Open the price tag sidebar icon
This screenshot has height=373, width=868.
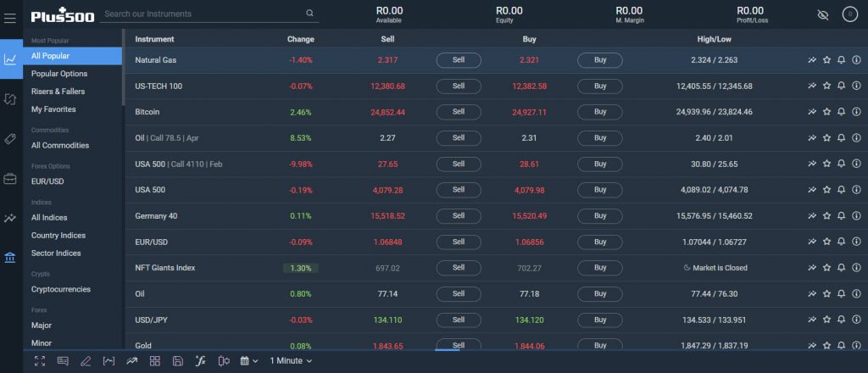(x=10, y=139)
